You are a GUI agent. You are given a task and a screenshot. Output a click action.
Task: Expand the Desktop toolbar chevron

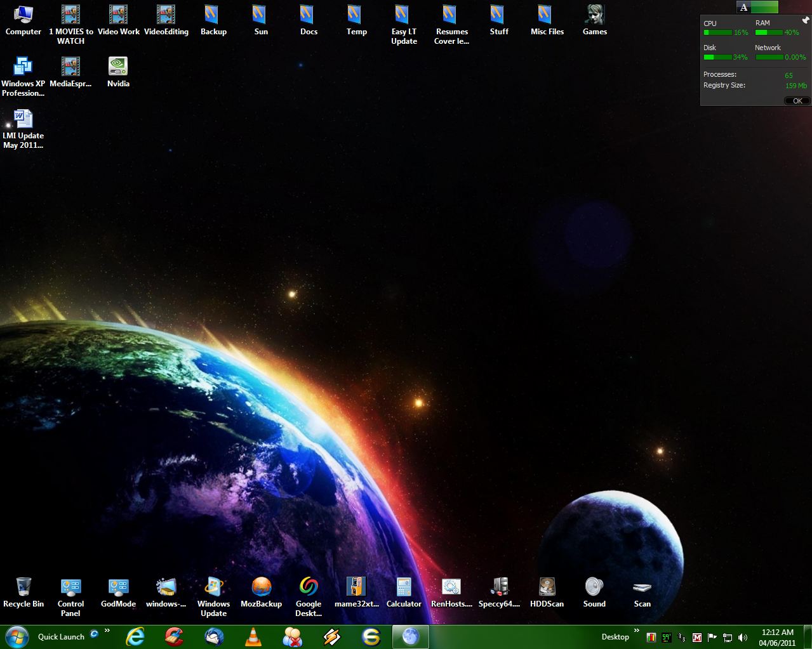[637, 631]
